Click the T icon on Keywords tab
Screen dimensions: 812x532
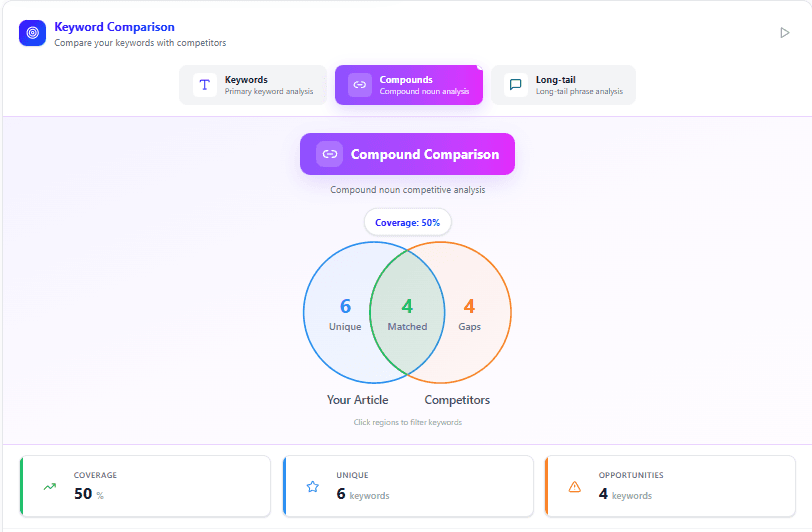point(205,85)
